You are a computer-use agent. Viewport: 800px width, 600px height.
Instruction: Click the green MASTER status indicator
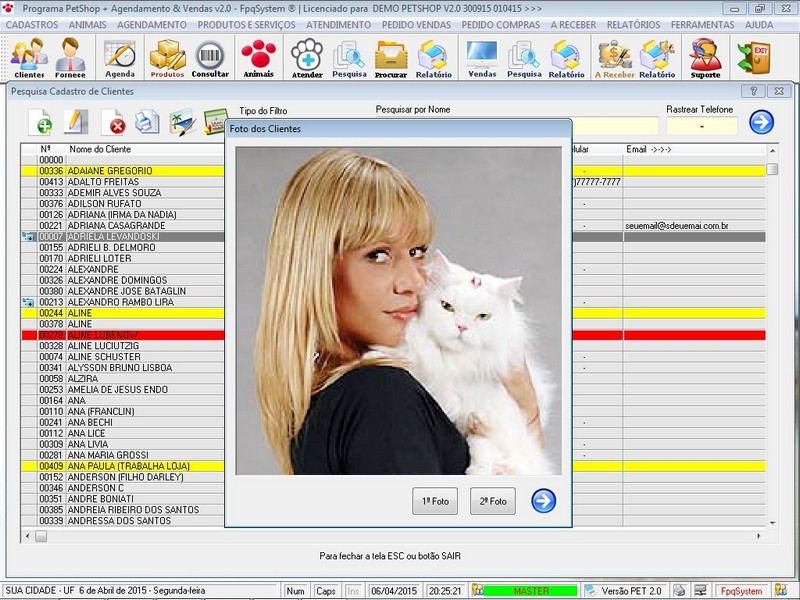[531, 591]
